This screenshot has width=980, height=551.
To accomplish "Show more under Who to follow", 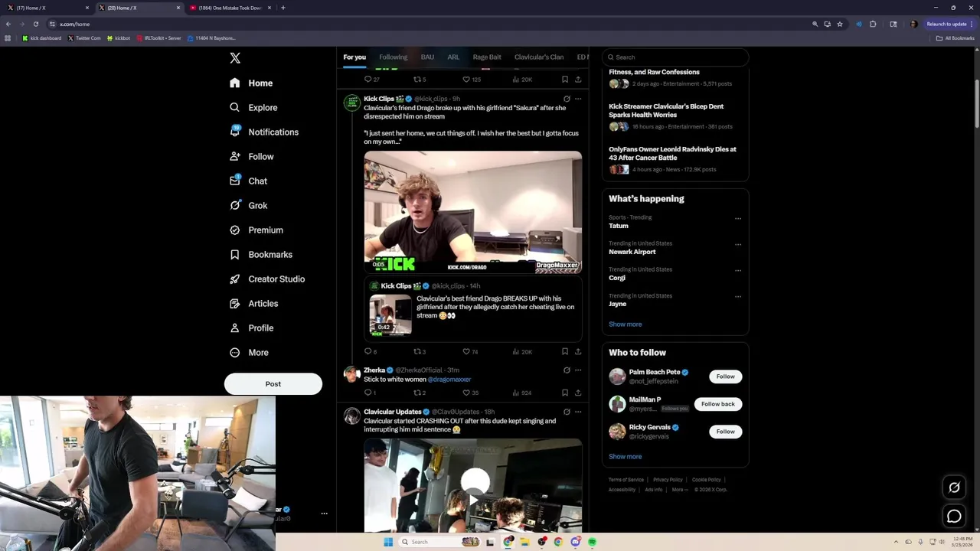I will 625,457.
